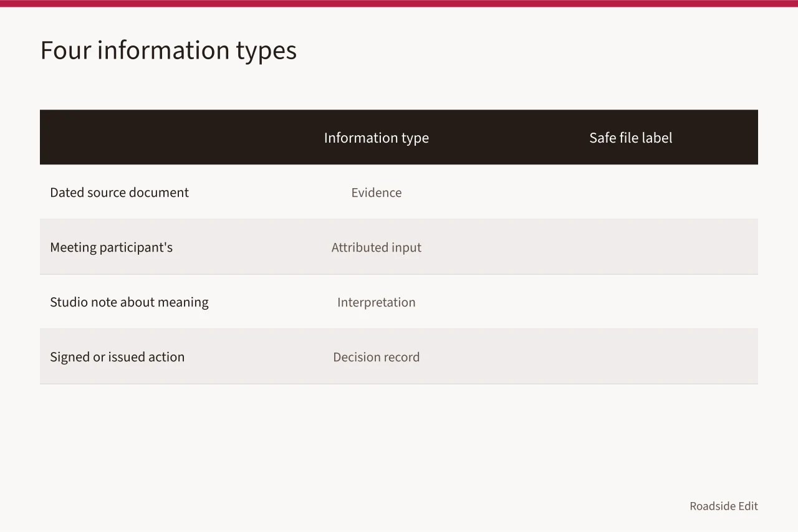Select the 'Decision record' cell
Viewport: 798px width, 532px height.
pyautogui.click(x=377, y=357)
